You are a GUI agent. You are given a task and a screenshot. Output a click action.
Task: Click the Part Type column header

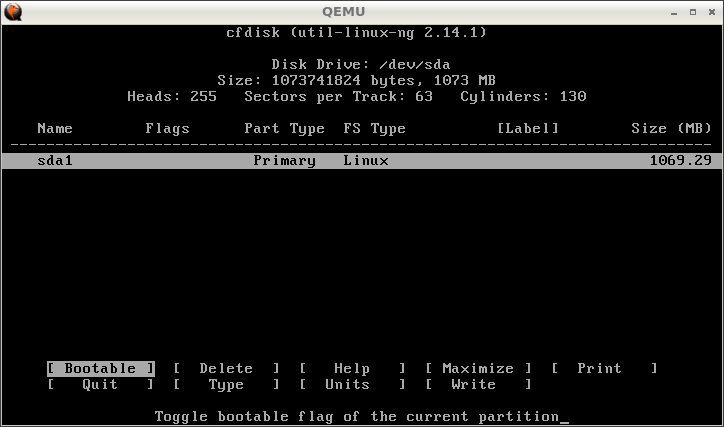284,129
